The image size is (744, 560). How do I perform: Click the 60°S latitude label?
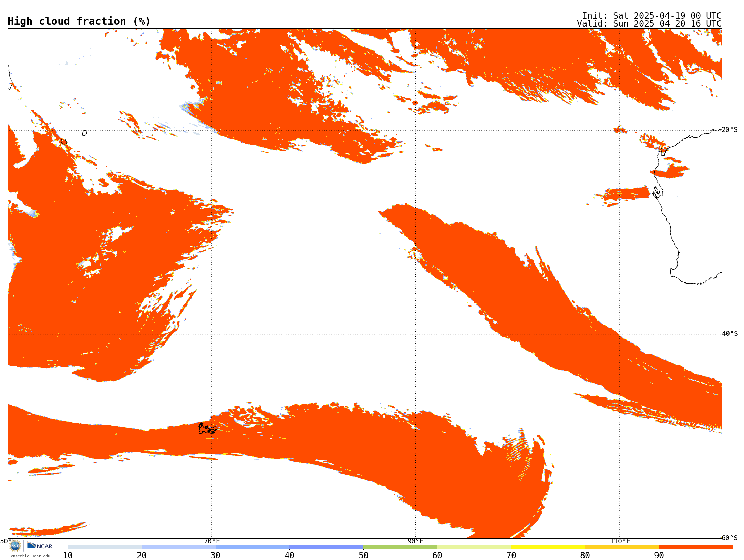coord(730,538)
